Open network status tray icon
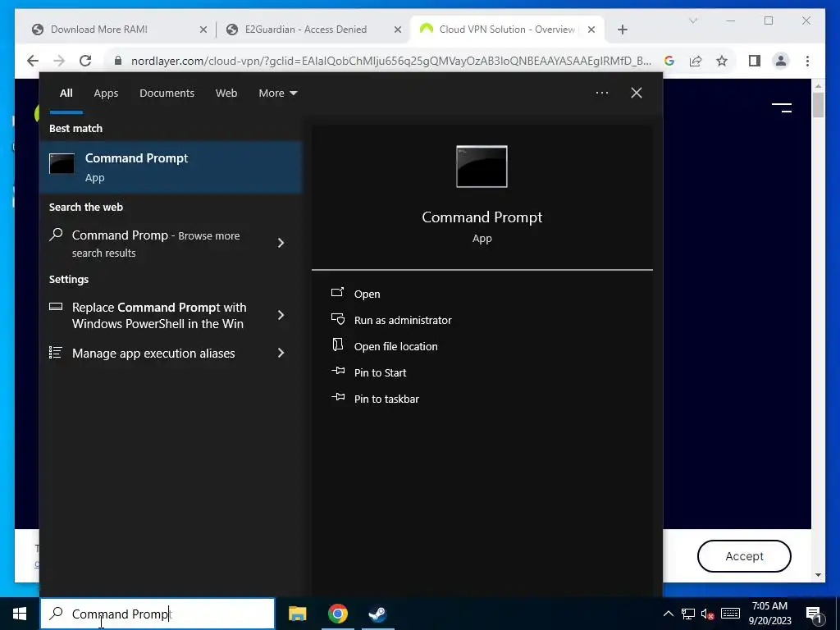Screen dimensions: 840x630 pyautogui.click(x=688, y=614)
